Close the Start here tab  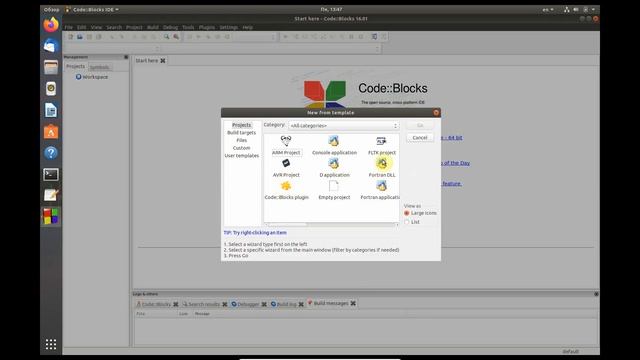click(x=163, y=60)
